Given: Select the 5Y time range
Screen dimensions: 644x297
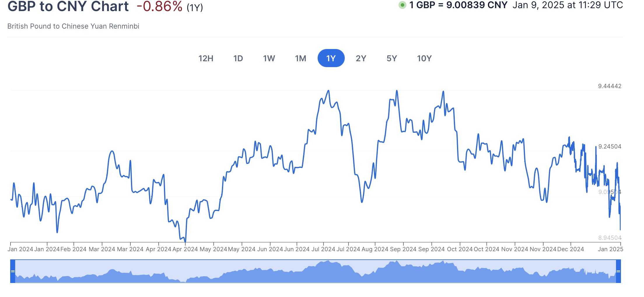Looking at the screenshot, I should (x=392, y=58).
